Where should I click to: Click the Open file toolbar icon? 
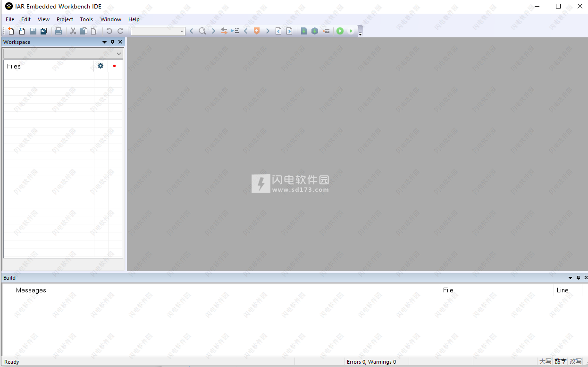point(22,31)
